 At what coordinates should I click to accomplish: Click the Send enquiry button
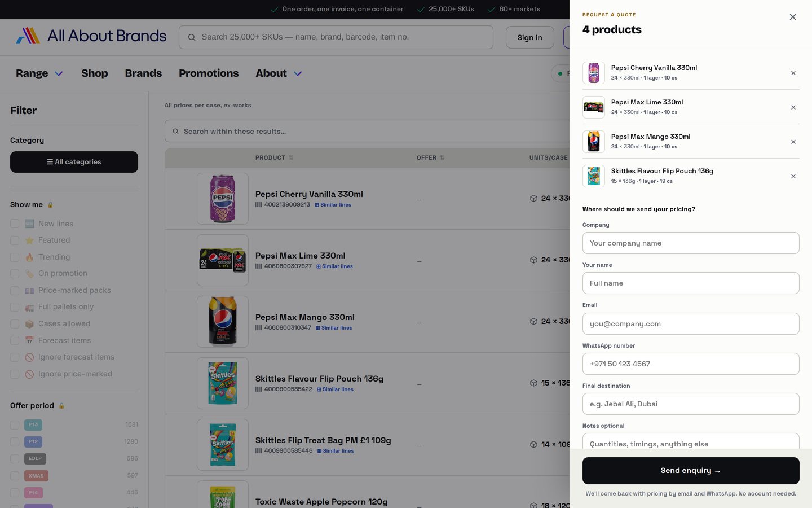tap(691, 471)
